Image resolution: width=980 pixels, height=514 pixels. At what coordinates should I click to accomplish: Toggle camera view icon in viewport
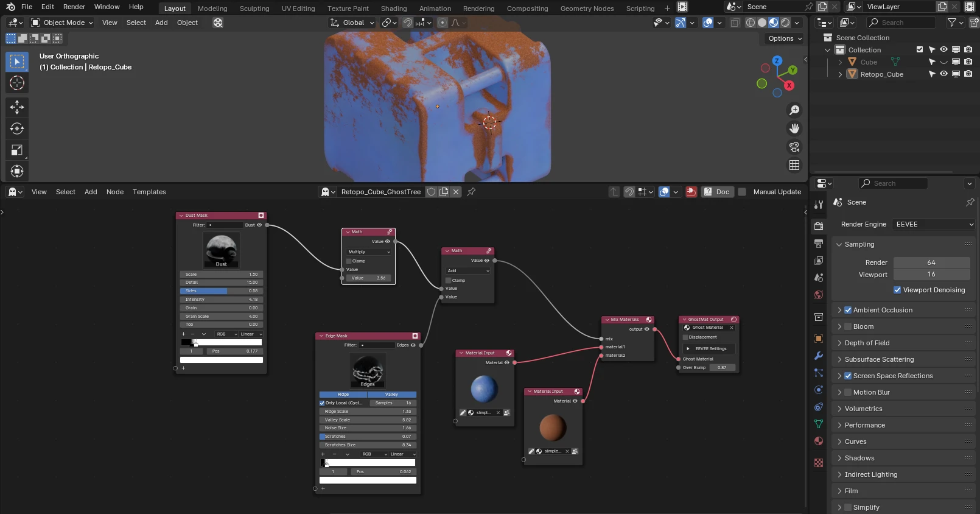pyautogui.click(x=794, y=147)
